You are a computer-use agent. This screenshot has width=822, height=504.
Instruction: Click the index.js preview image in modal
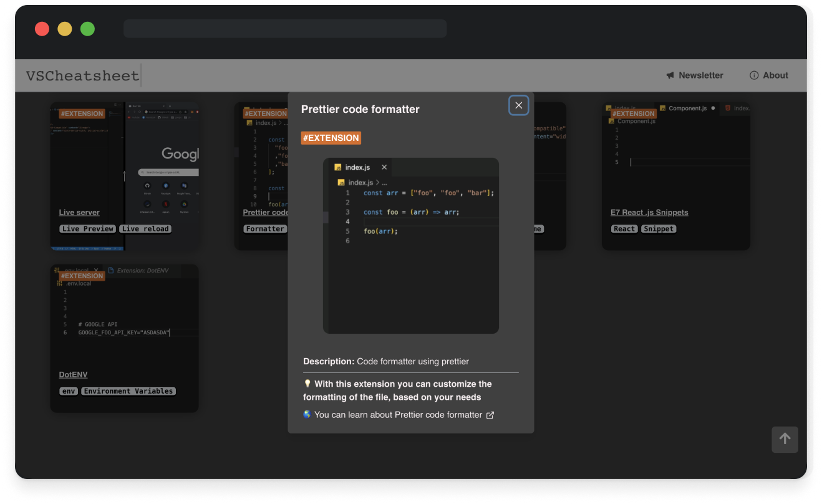tap(411, 246)
